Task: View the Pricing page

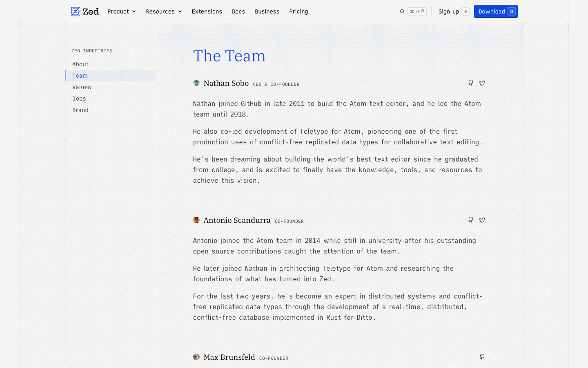Action: [x=298, y=11]
